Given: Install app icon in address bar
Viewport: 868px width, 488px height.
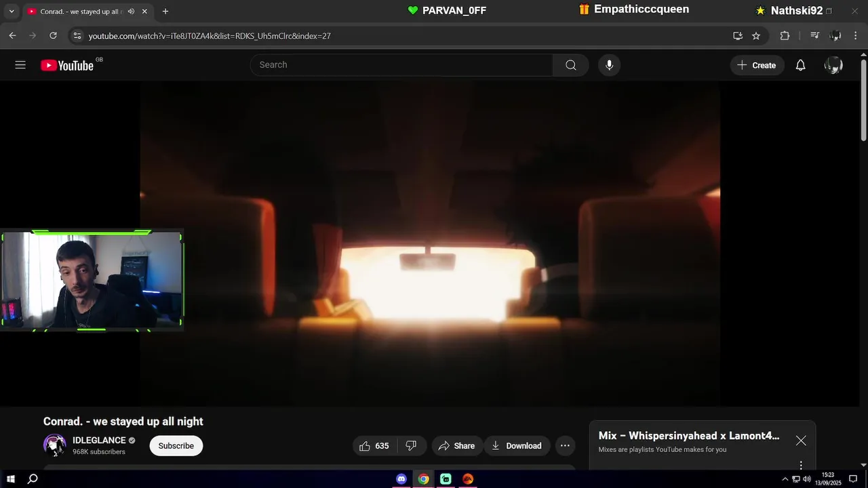Looking at the screenshot, I should coord(738,36).
